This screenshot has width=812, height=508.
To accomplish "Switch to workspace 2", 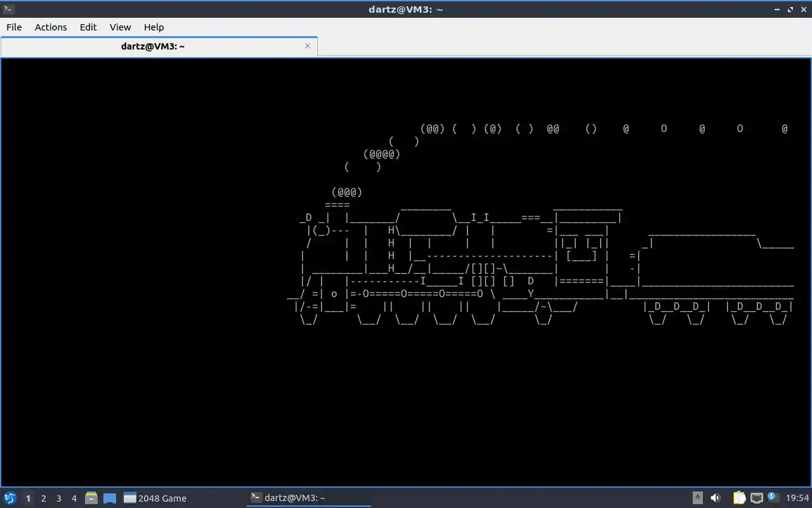I will (43, 498).
